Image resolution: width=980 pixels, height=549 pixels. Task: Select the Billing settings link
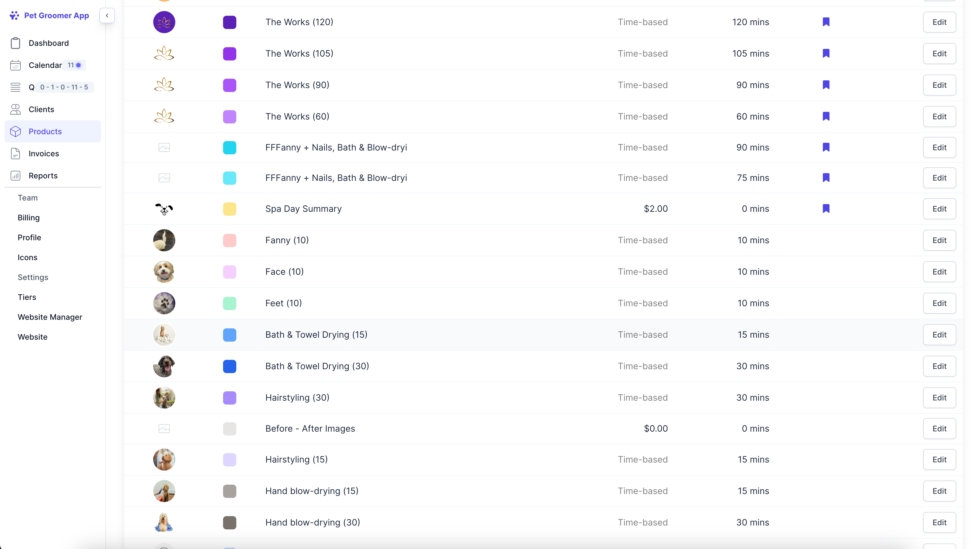28,218
